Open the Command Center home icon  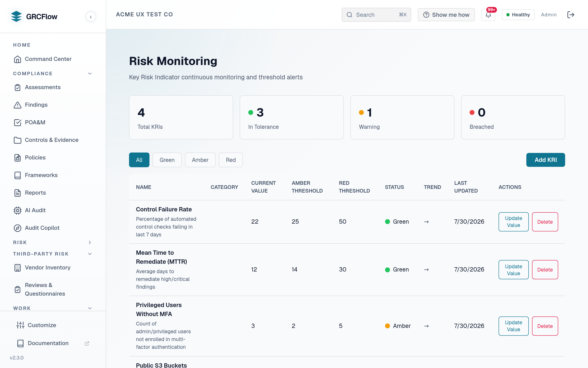pyautogui.click(x=18, y=59)
